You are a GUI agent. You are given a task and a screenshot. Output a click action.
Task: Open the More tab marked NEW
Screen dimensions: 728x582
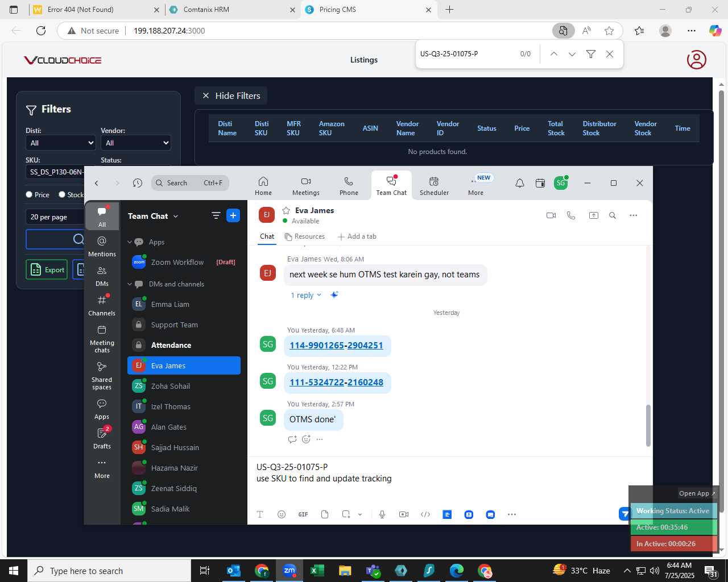point(476,186)
